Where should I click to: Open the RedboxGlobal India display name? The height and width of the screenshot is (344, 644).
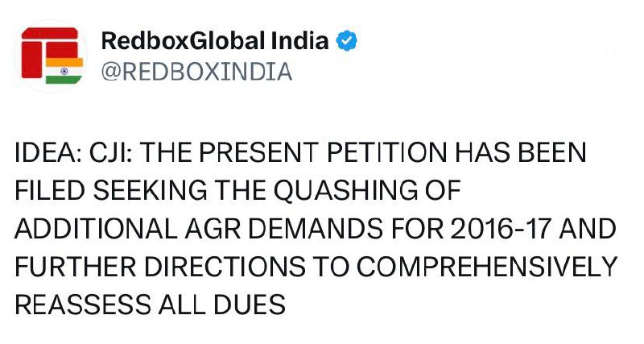(x=216, y=41)
